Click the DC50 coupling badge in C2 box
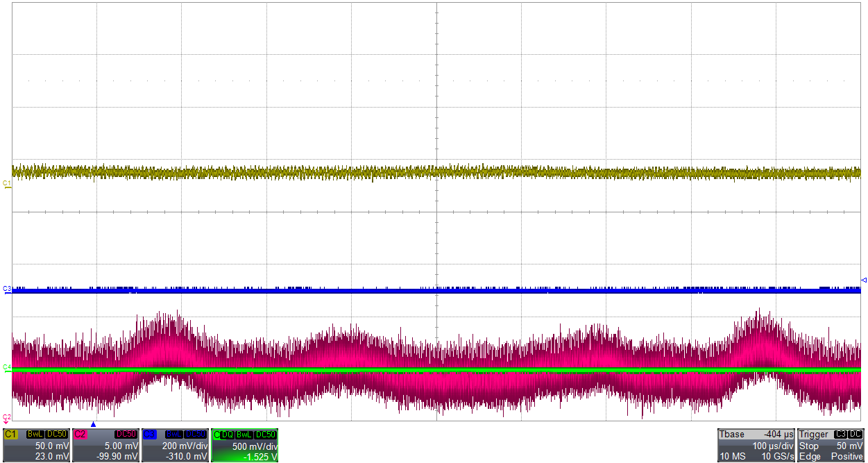Viewport: 868px width, 463px height. coord(126,434)
